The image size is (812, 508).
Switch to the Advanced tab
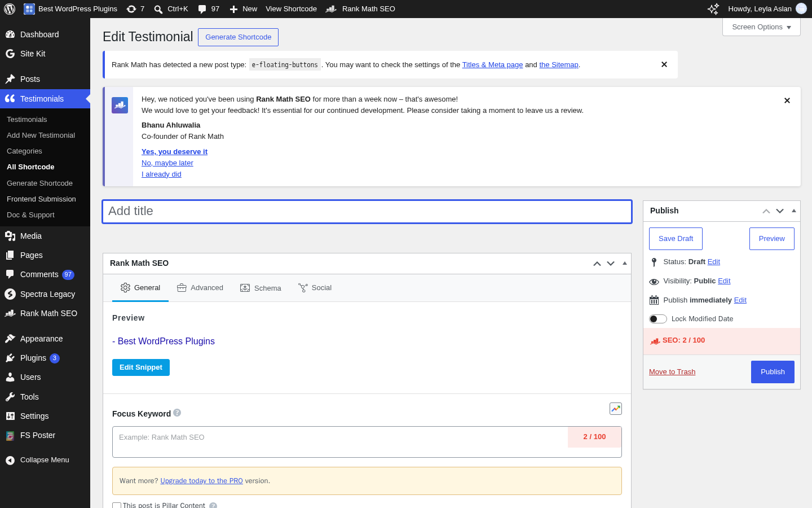coord(200,288)
